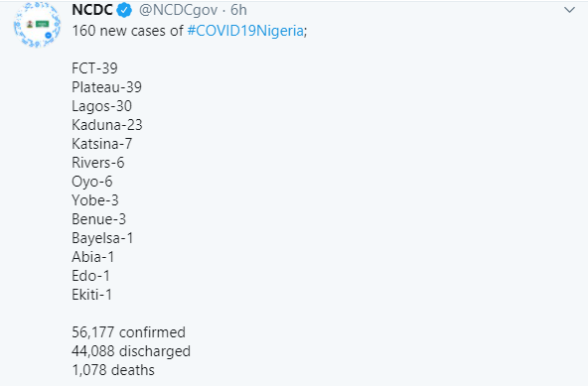Click the "1,078 deaths" text
Image resolution: width=588 pixels, height=386 pixels.
[x=113, y=370]
